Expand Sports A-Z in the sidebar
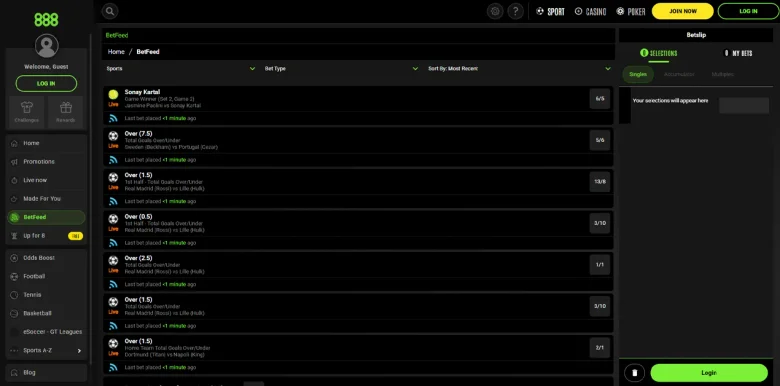Screen dimensions: 780x386 46,350
